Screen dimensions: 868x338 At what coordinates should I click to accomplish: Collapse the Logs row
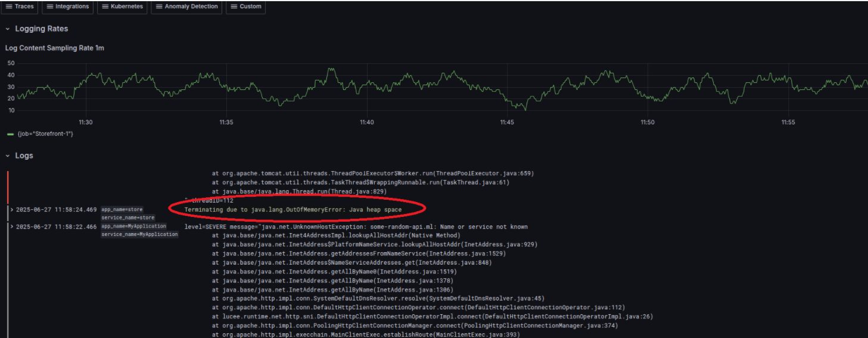[8, 156]
